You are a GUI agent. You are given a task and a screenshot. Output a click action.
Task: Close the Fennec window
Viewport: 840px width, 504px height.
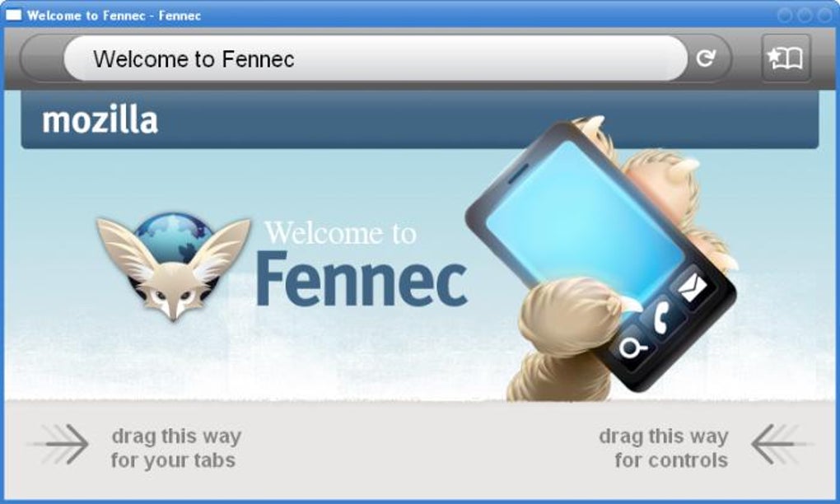tap(824, 15)
